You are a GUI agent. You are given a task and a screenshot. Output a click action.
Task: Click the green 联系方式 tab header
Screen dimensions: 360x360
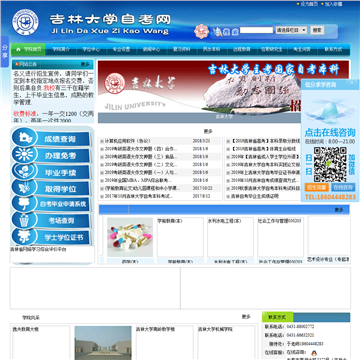278,317
